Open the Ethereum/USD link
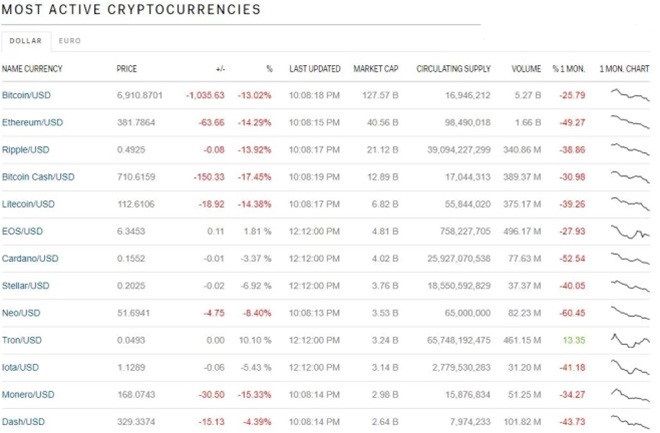Screen dimensions: 660x433 [x=32, y=122]
